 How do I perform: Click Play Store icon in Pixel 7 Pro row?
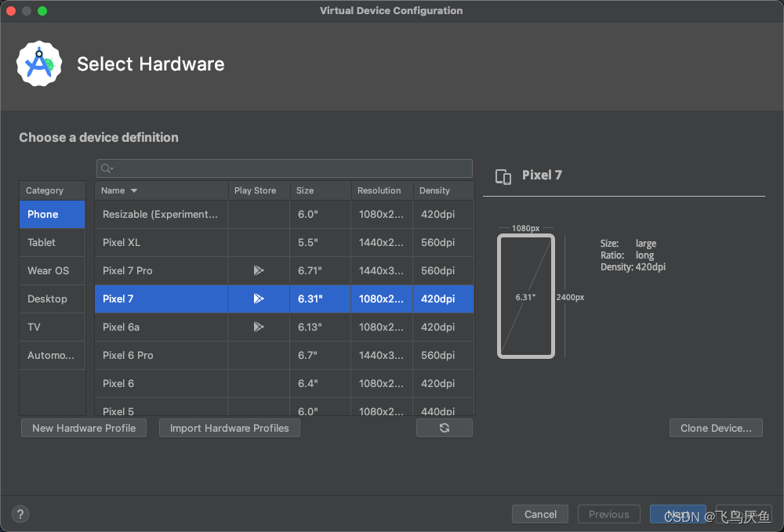[259, 270]
